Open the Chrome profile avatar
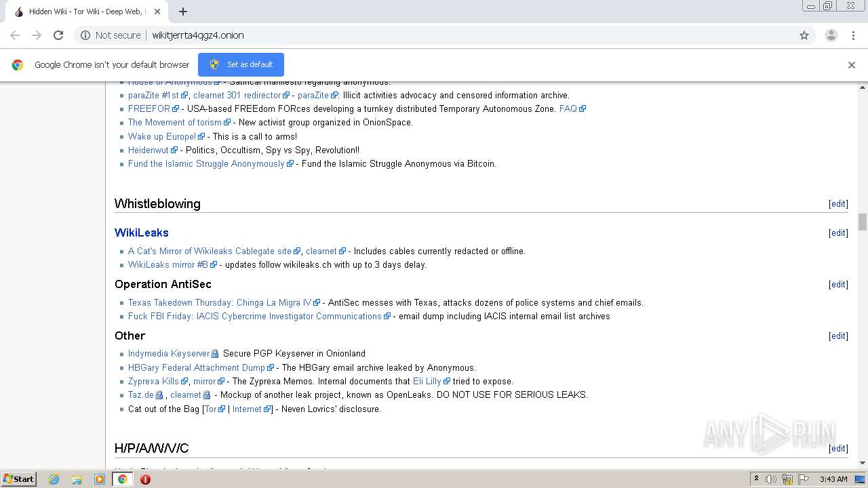Image resolution: width=868 pixels, height=488 pixels. click(831, 35)
